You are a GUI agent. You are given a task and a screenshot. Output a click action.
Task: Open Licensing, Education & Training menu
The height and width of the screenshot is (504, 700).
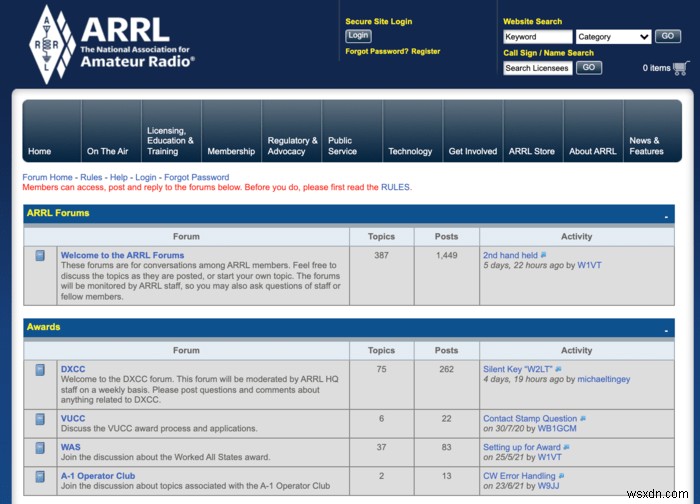tap(171, 131)
